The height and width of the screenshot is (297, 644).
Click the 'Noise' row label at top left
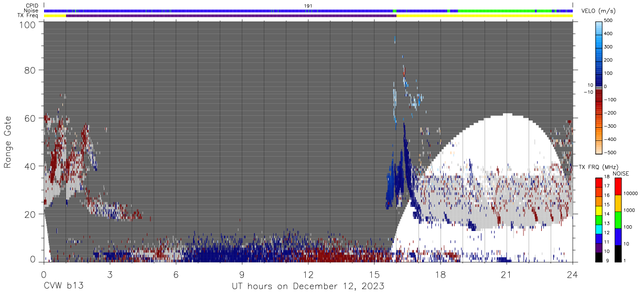tap(31, 10)
